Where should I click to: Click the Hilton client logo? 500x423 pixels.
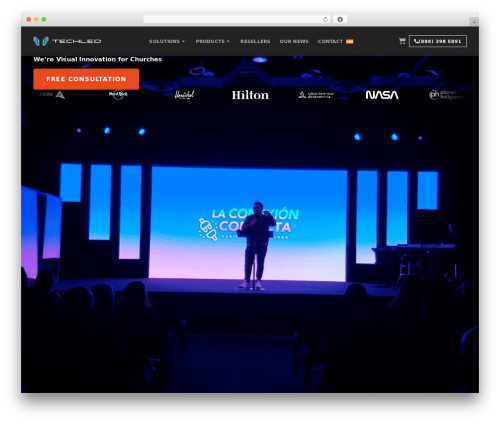pos(250,95)
